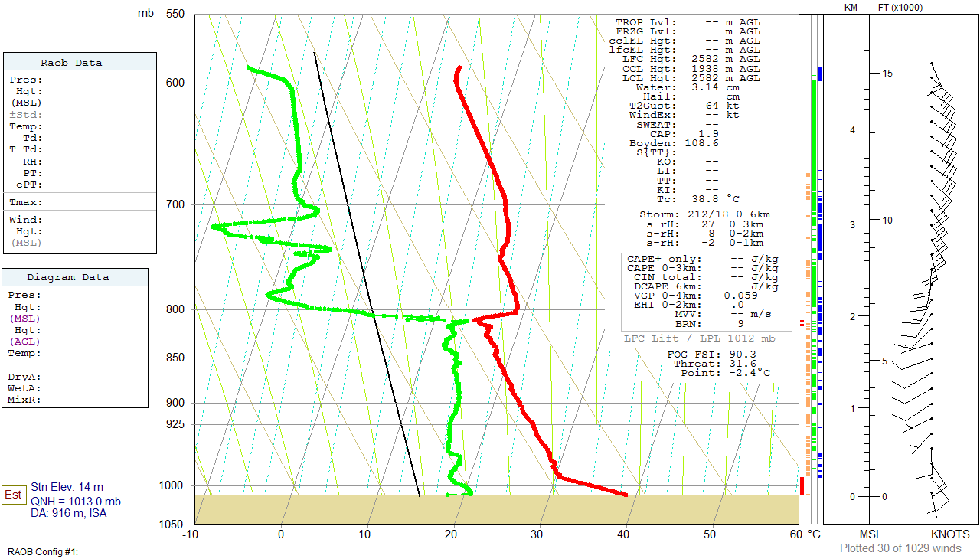The width and height of the screenshot is (980, 559).
Task: Click the QNH = 1013.0 mb value
Action: 75,501
